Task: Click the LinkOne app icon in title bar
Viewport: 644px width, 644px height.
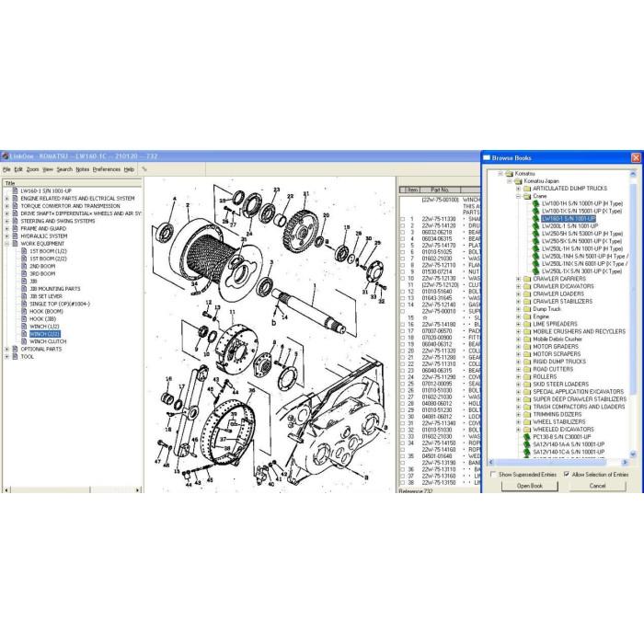Action: (x=5, y=156)
